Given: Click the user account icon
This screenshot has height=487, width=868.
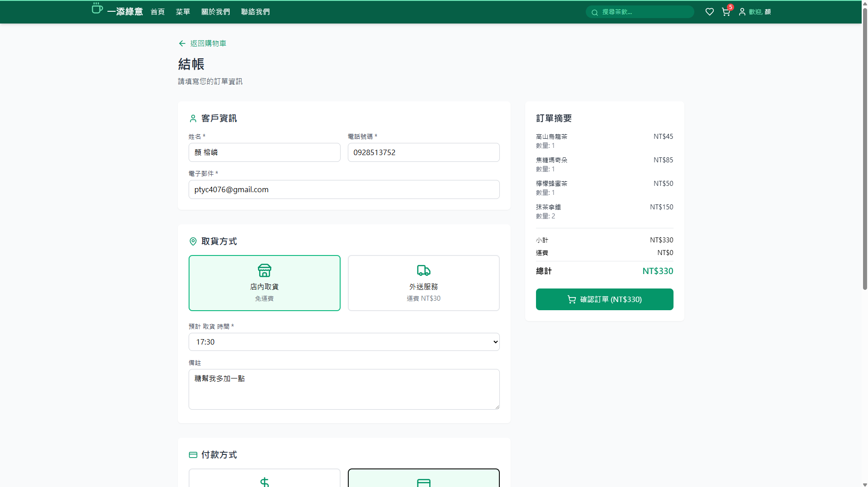Looking at the screenshot, I should pyautogui.click(x=742, y=12).
